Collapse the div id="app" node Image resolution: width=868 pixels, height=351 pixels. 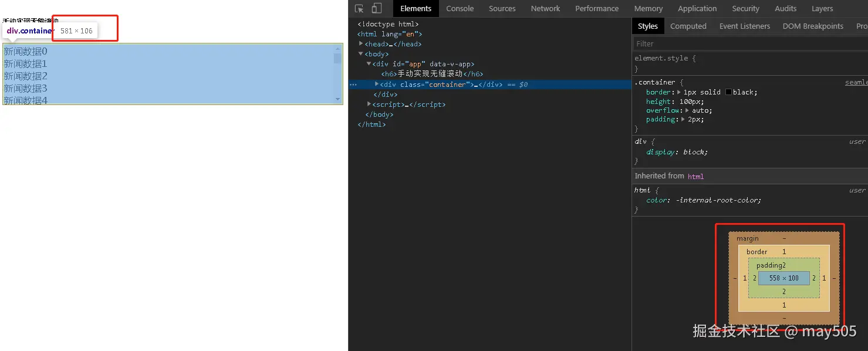(369, 64)
